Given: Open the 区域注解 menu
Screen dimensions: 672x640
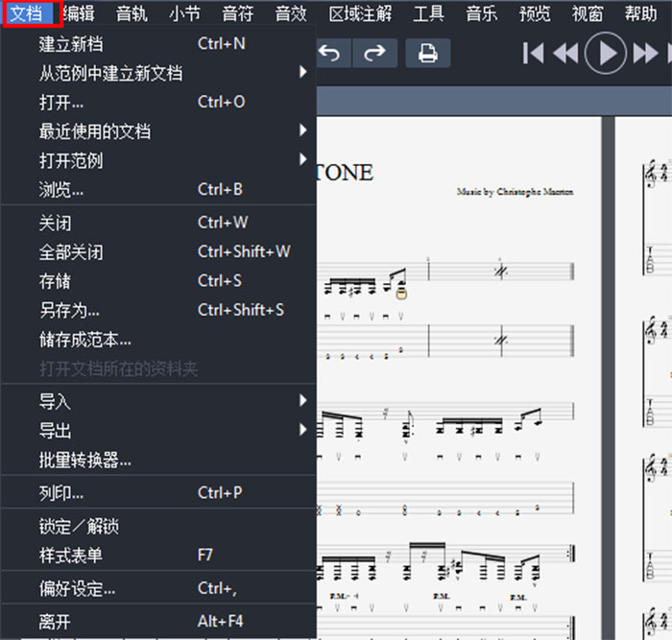Looking at the screenshot, I should (360, 13).
